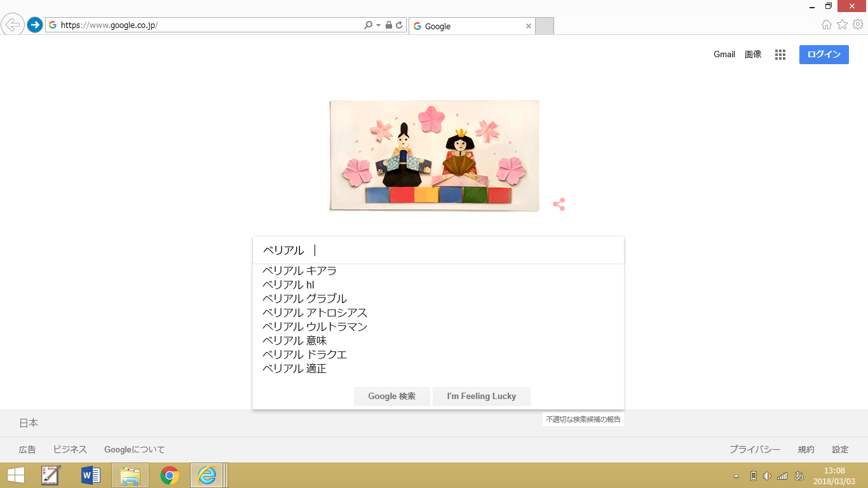The height and width of the screenshot is (488, 868).
Task: Open the browser home icon
Action: 826,25
